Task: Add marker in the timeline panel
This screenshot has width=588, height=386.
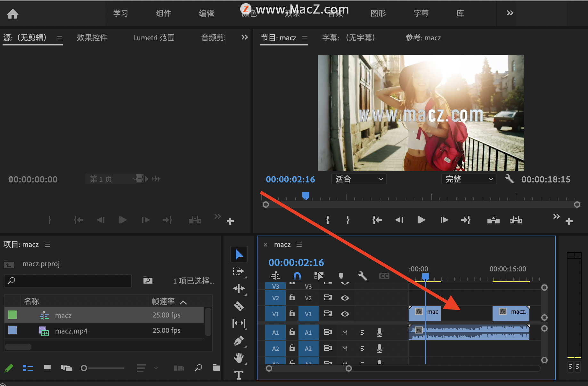Action: tap(341, 276)
